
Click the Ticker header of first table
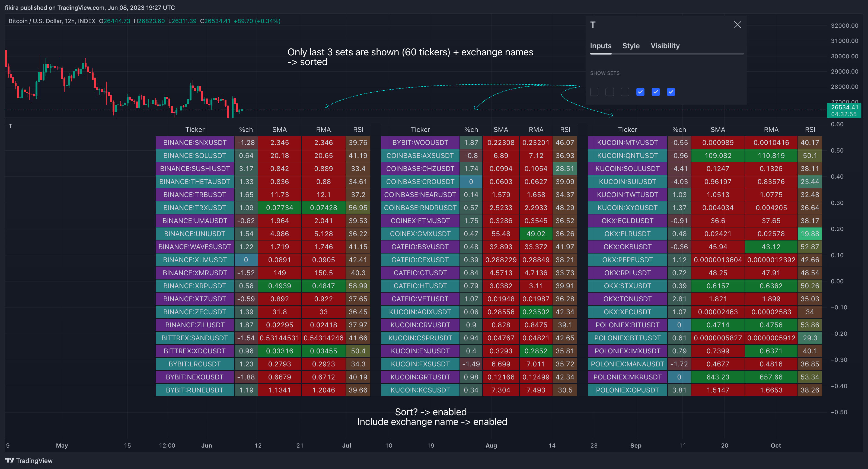tap(195, 129)
